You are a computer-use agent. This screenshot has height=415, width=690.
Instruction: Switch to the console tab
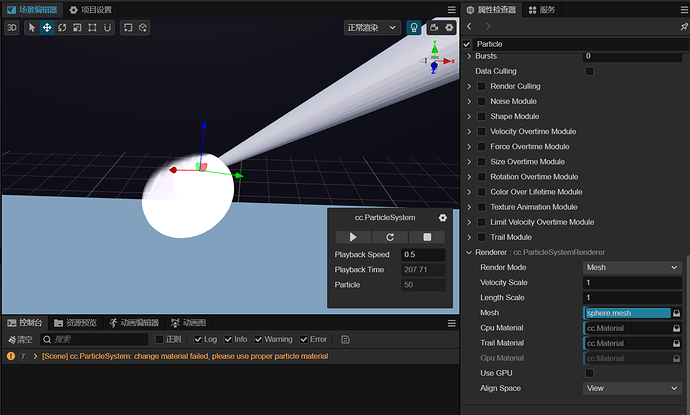point(25,323)
